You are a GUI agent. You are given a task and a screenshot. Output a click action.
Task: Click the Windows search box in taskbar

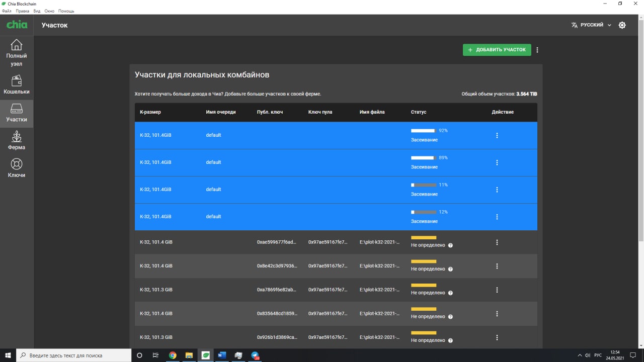click(73, 355)
